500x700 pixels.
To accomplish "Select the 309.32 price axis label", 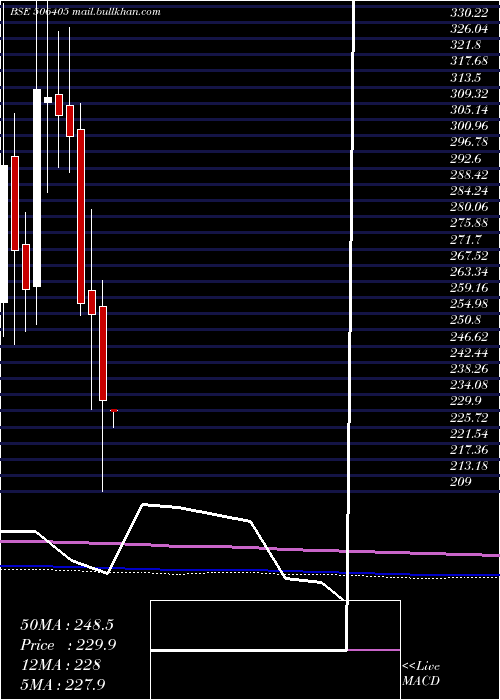I will tap(469, 94).
